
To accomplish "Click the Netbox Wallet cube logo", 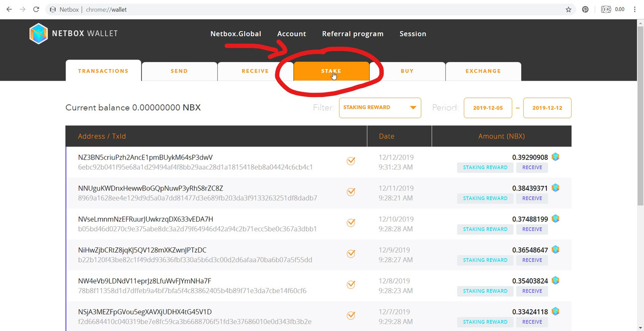I will [x=38, y=34].
